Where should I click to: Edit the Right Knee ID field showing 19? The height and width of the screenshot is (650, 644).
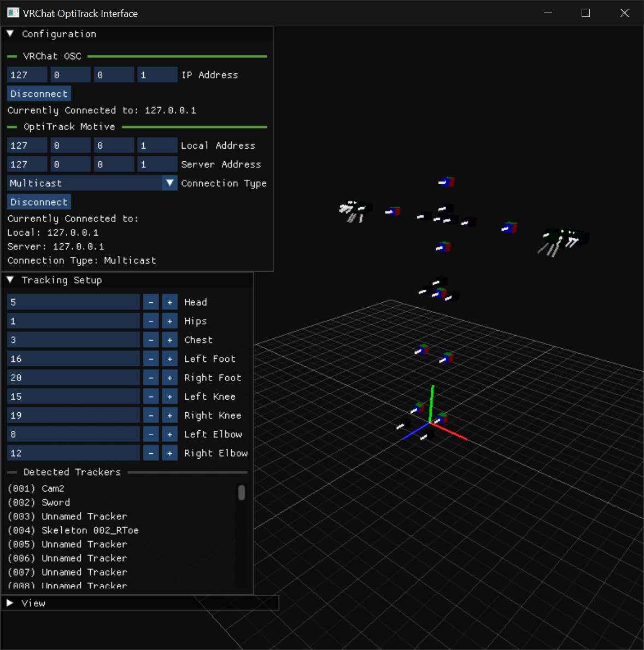tap(73, 415)
